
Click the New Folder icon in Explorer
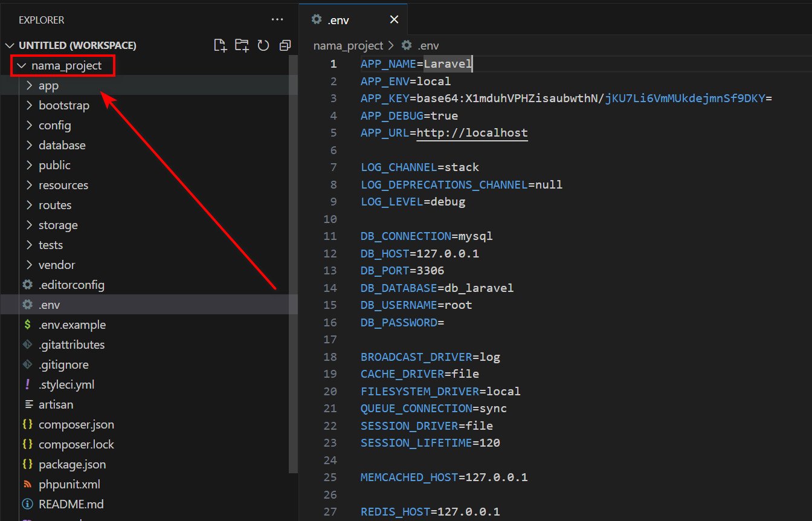242,45
